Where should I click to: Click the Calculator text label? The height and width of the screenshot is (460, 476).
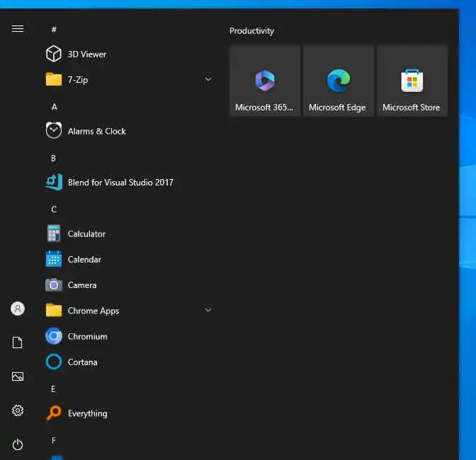(x=86, y=234)
